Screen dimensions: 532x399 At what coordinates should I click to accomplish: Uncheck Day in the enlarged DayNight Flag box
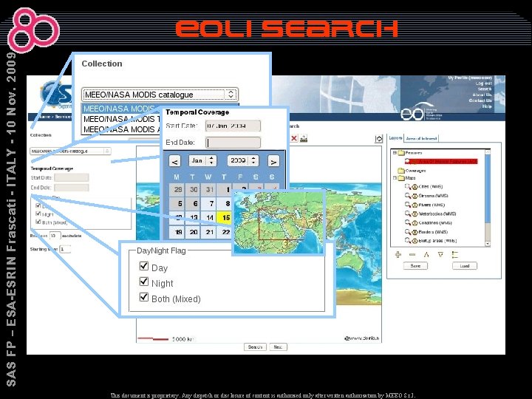click(144, 266)
